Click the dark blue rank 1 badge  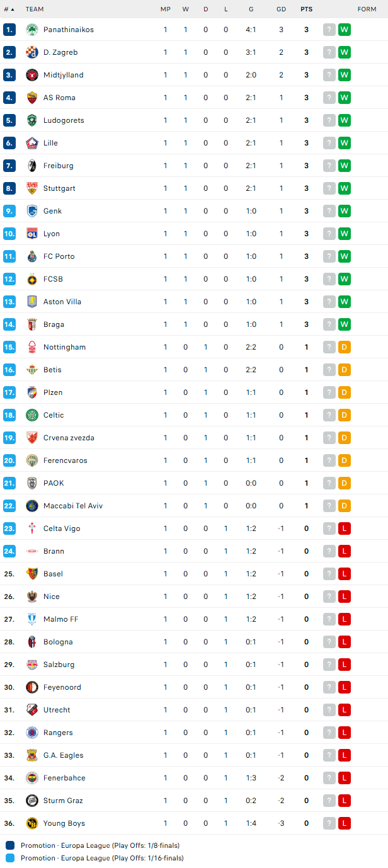click(x=9, y=30)
